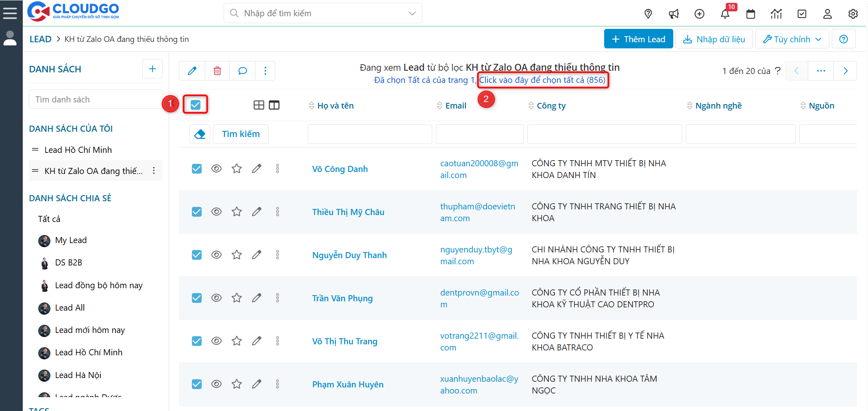
Task: Uncheck the Thiều Thị Mỹ Châu row checkbox
Action: [x=197, y=212]
